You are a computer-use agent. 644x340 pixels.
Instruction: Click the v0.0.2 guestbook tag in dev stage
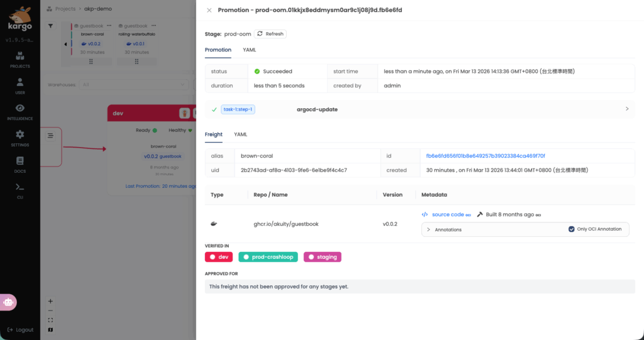(x=163, y=156)
